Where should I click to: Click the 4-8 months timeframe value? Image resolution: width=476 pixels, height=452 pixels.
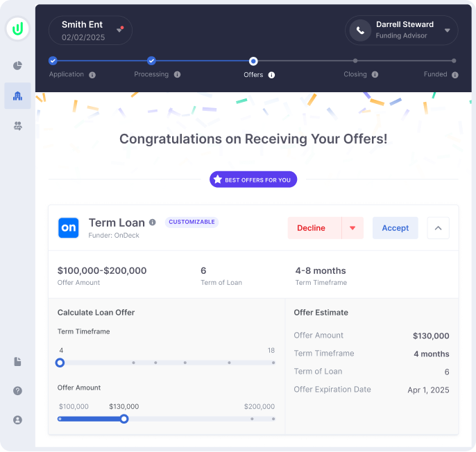coord(321,270)
